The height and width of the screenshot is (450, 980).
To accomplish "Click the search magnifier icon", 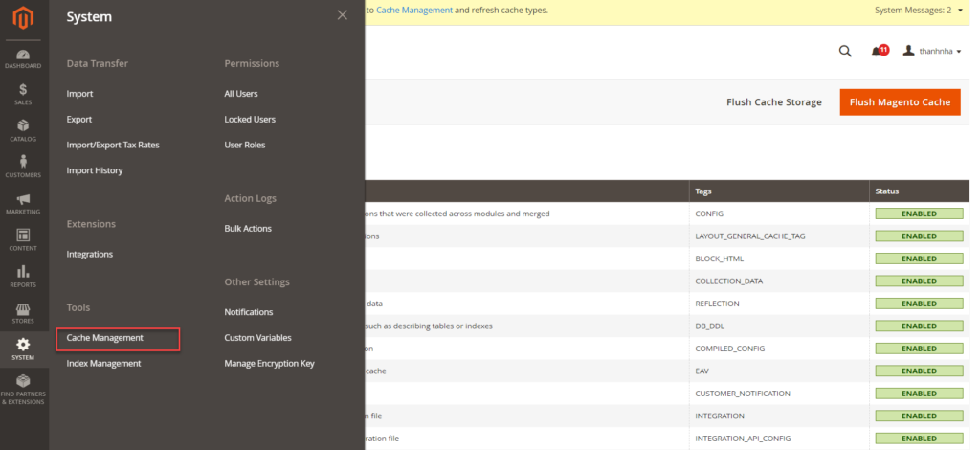I will pos(845,52).
